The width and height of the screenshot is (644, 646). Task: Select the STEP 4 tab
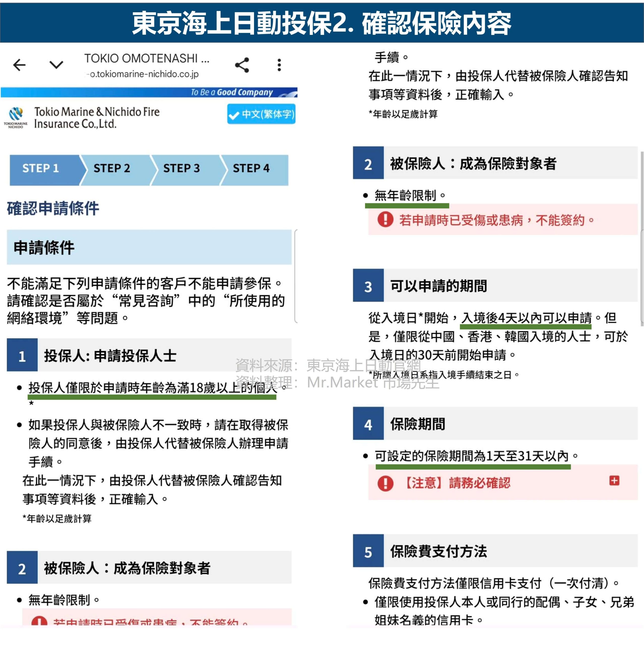coord(251,168)
